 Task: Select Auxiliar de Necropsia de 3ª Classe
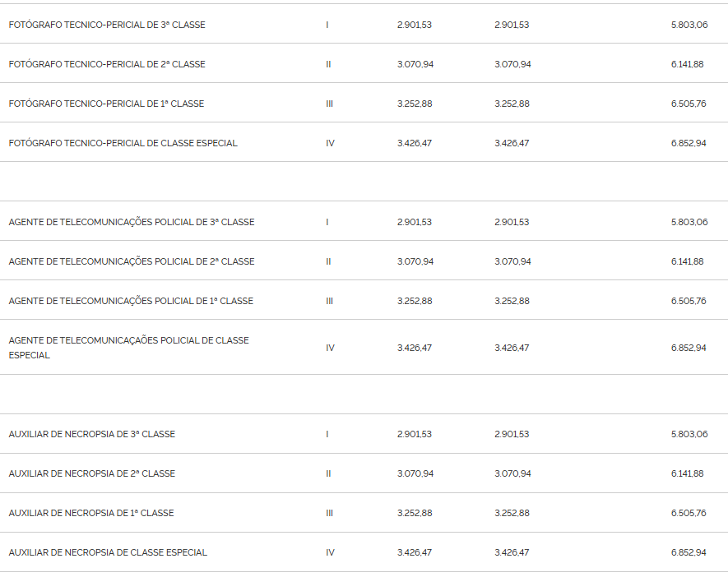92,434
